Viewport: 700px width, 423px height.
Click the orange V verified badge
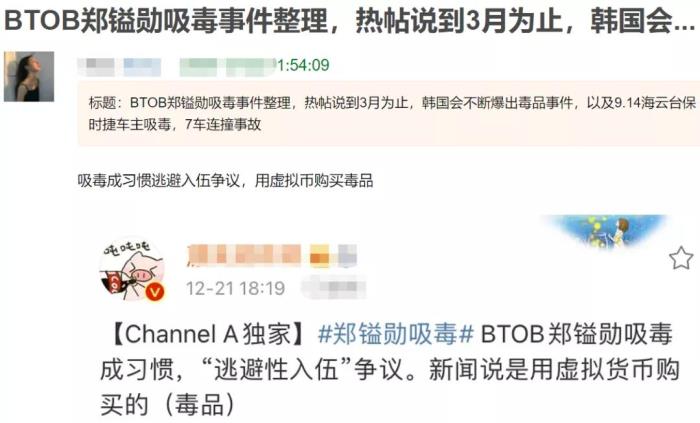tap(155, 292)
